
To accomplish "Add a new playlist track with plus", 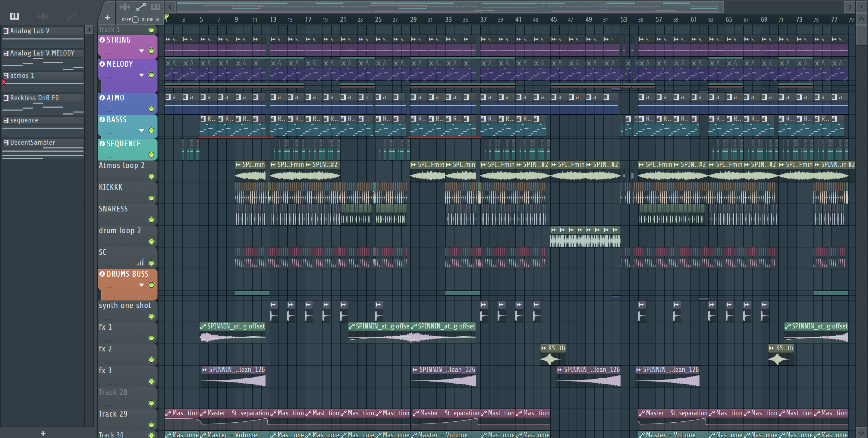I will coord(108,18).
